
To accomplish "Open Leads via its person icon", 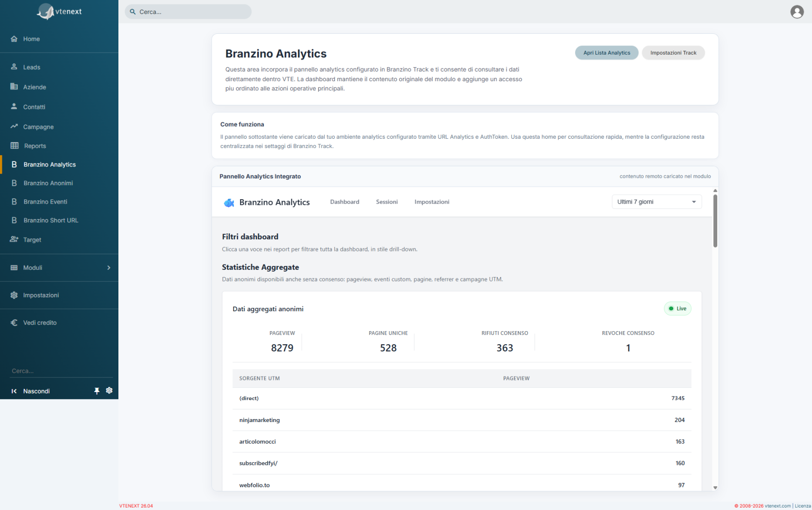I will point(14,67).
